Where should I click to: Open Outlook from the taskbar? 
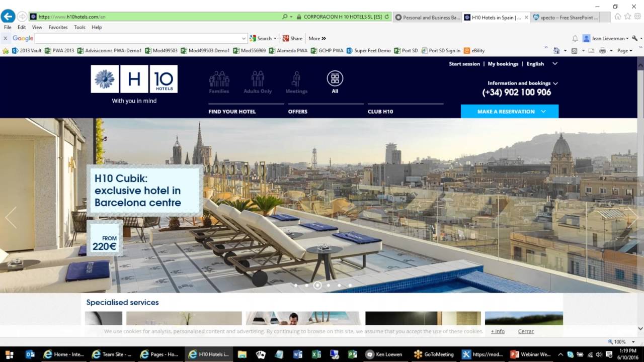point(30,354)
